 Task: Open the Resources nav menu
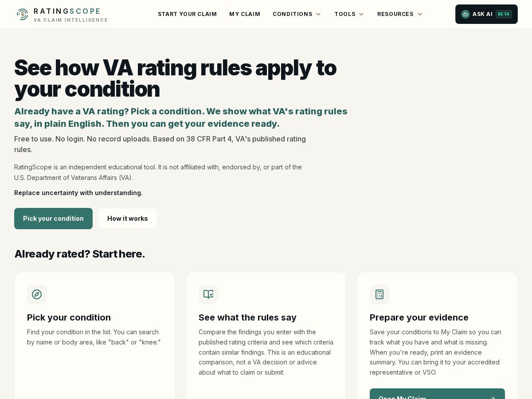coord(400,14)
